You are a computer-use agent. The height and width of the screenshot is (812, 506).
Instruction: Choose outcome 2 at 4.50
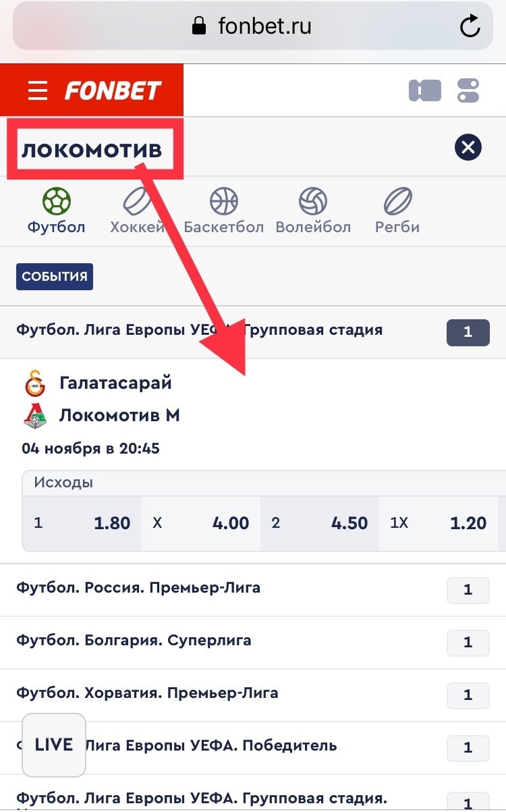click(x=320, y=523)
